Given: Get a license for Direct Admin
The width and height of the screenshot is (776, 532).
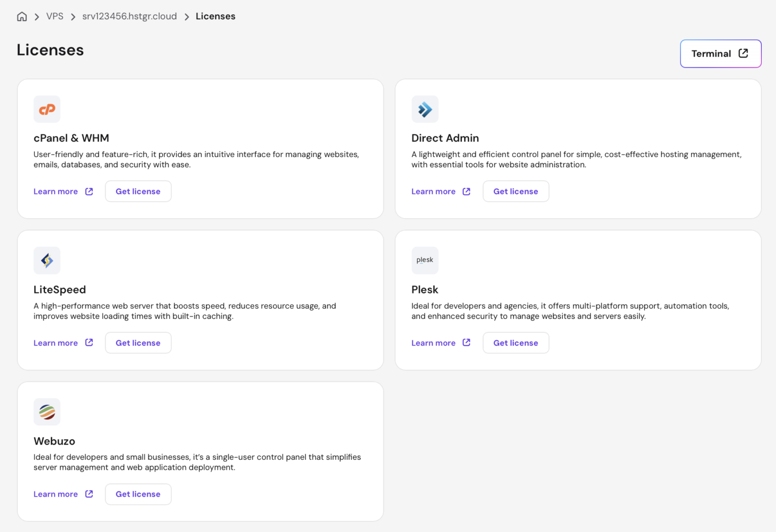Looking at the screenshot, I should click(x=516, y=191).
